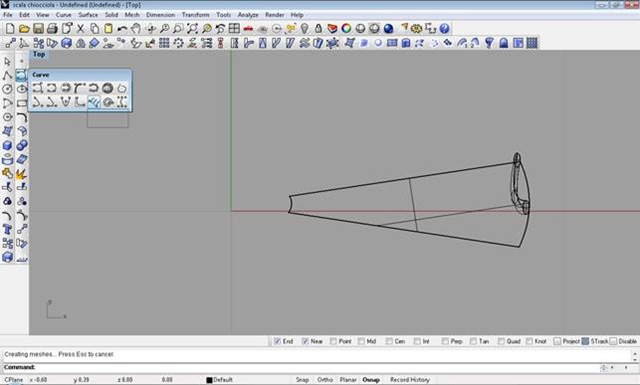The height and width of the screenshot is (385, 640).
Task: Tick the Disable osnap checkbox
Action: [613, 341]
